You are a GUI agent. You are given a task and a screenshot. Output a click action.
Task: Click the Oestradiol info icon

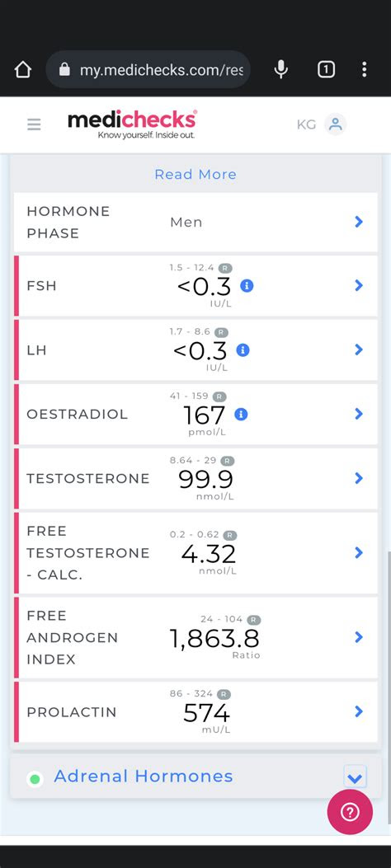pyautogui.click(x=241, y=414)
